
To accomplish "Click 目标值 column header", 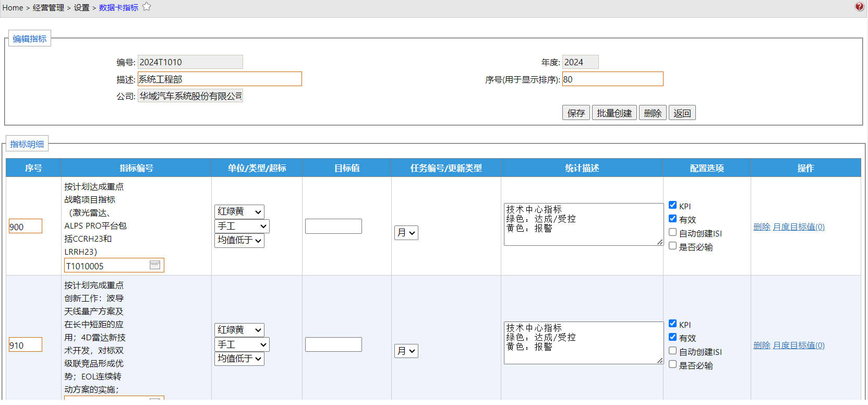I will 347,168.
